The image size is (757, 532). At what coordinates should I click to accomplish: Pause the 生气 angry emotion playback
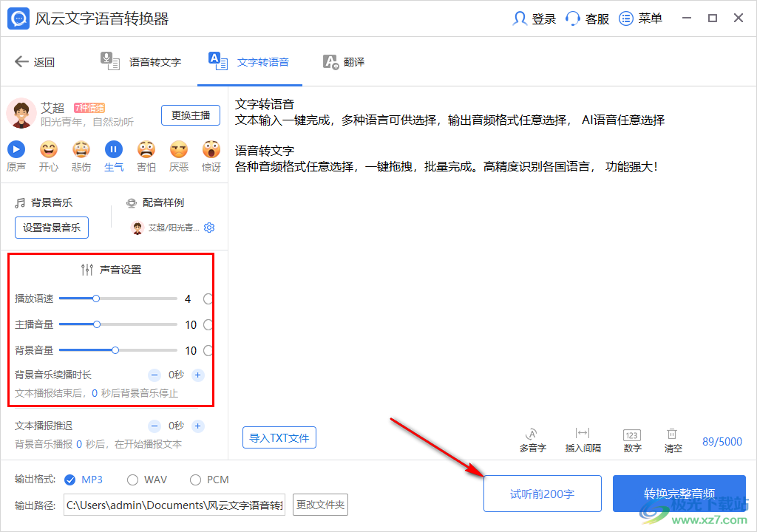(113, 150)
